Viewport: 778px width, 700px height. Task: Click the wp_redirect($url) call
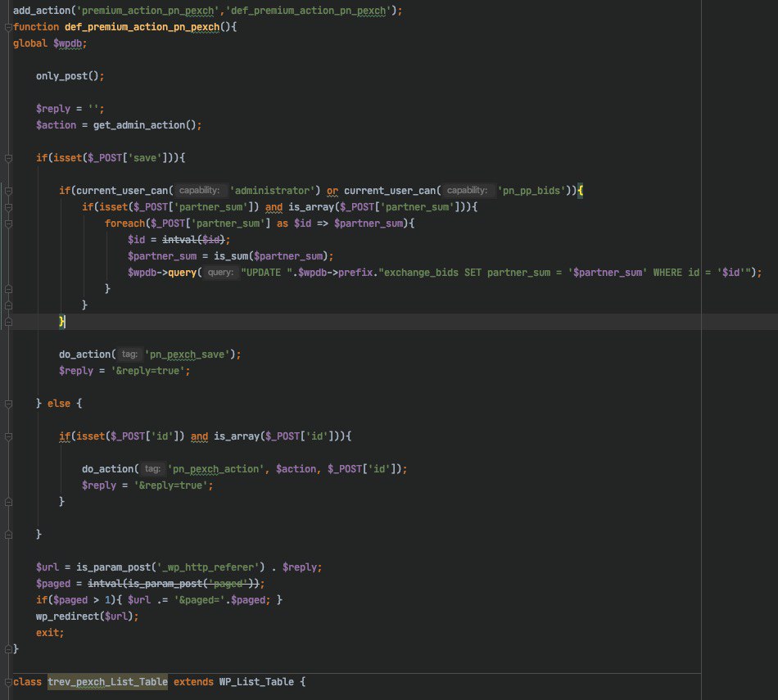(x=84, y=616)
